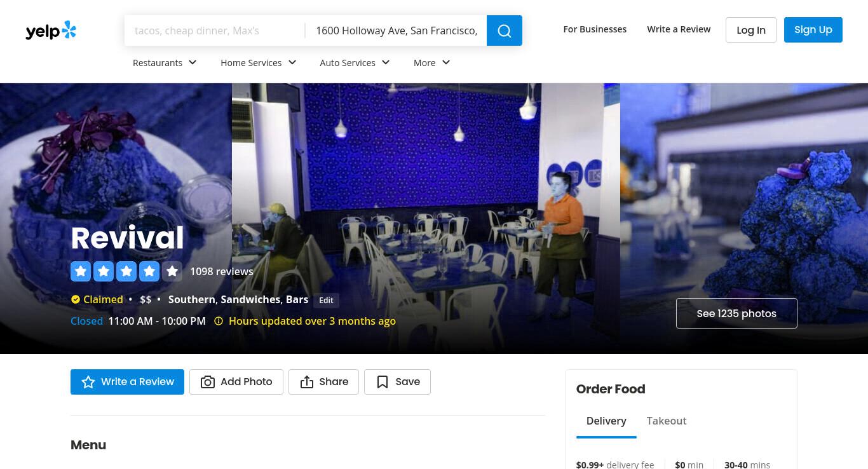Screen dimensions: 868x469
Task: Switch to the Takeout tab
Action: [x=667, y=421]
